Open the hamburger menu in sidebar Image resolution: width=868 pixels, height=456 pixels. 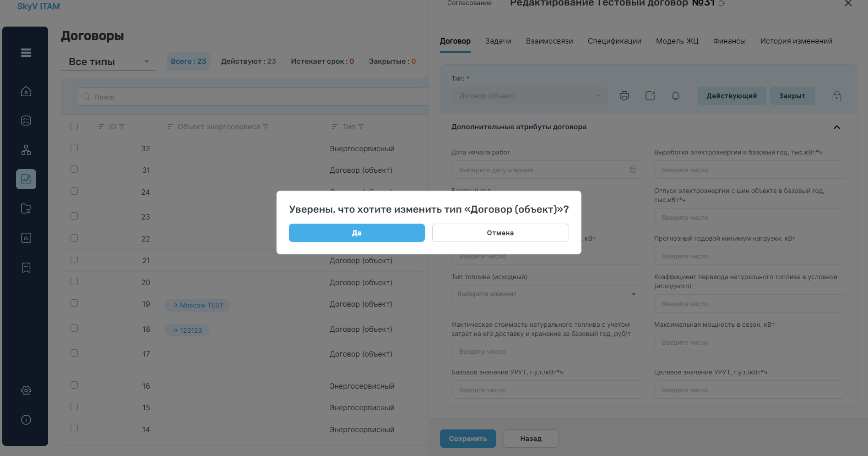pos(26,53)
